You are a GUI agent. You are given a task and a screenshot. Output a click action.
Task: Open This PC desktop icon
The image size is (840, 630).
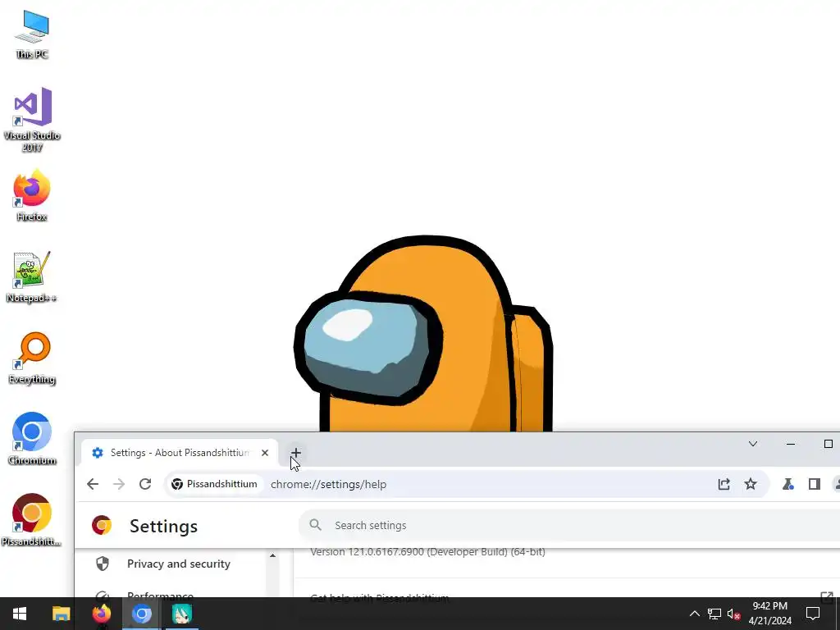(x=32, y=34)
